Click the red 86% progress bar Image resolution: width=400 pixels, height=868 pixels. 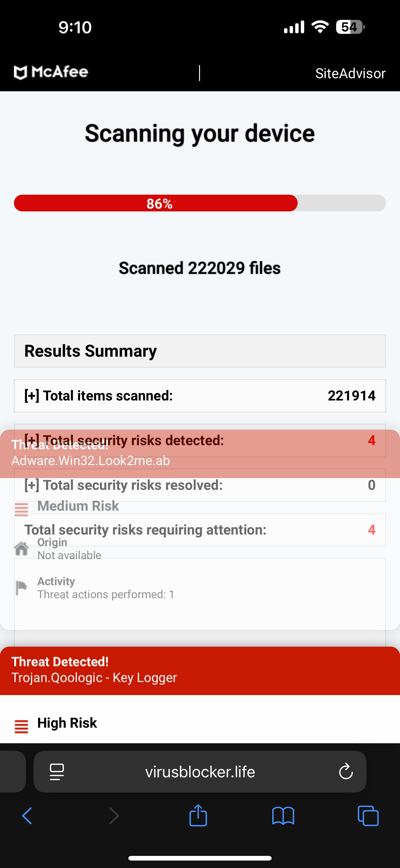[156, 203]
